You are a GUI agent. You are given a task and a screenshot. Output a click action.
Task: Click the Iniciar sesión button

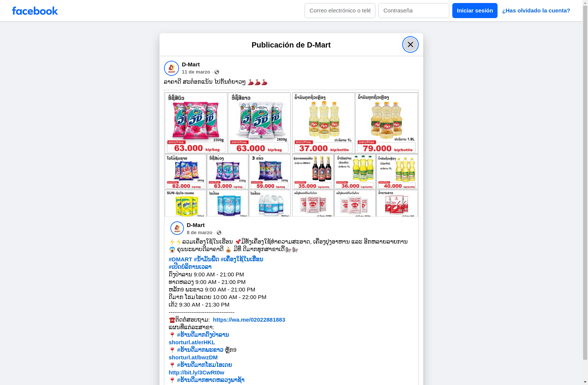(475, 11)
